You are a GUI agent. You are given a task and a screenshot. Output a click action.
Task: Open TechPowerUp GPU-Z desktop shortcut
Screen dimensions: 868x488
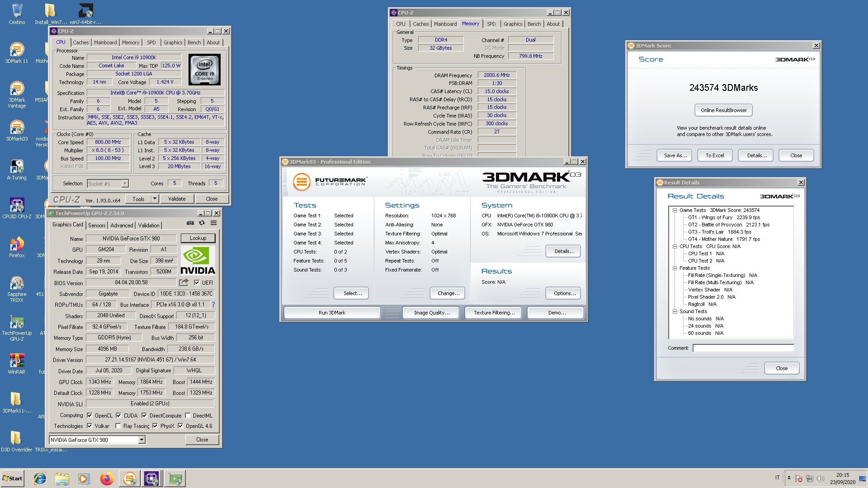click(17, 328)
